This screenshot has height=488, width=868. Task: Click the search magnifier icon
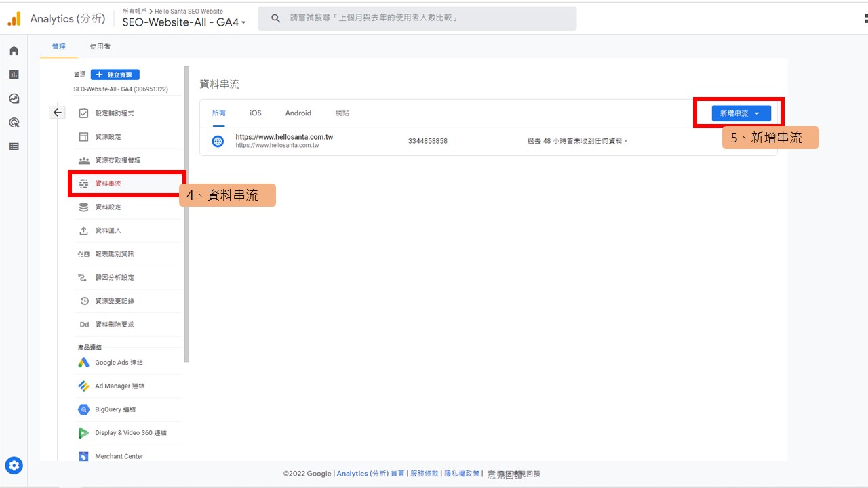(x=276, y=18)
